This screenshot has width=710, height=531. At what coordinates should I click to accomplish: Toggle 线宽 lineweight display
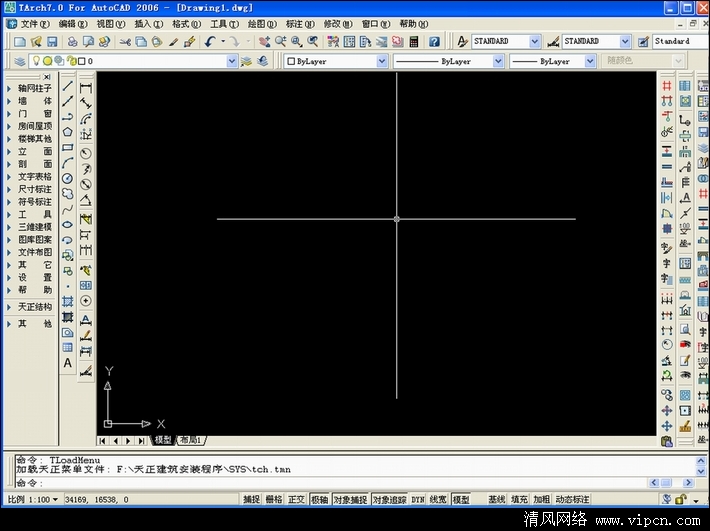coord(438,499)
